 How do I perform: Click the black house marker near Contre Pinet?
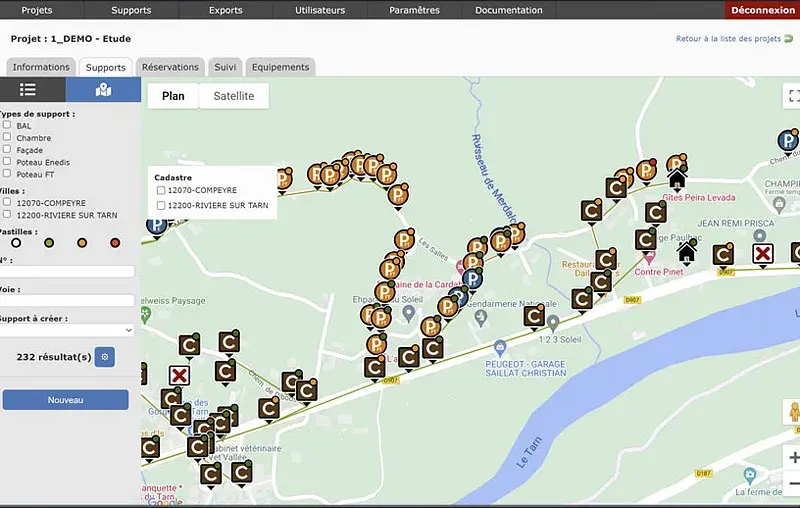pos(686,252)
